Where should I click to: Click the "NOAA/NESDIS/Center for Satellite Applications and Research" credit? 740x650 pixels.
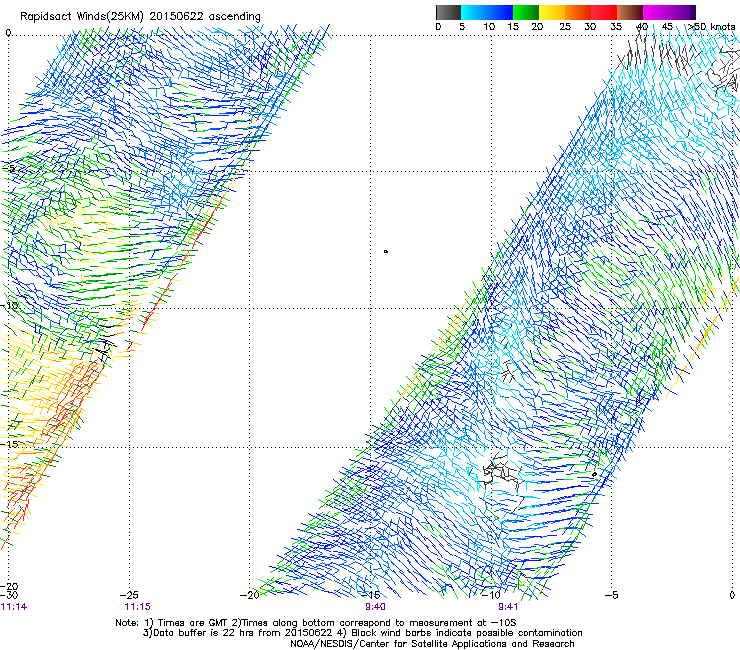[432, 644]
